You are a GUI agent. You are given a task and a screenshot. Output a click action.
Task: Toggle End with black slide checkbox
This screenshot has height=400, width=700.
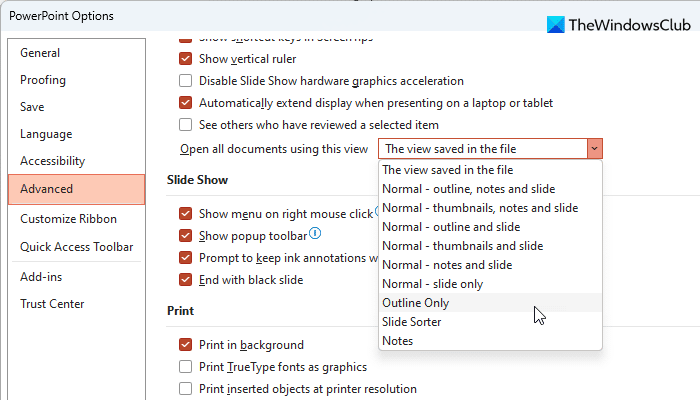click(185, 280)
